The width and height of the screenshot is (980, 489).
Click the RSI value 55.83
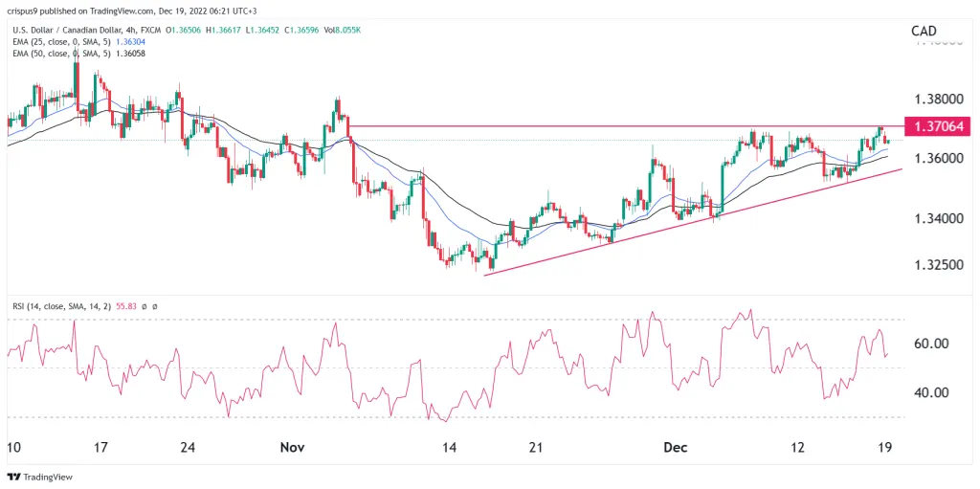pyautogui.click(x=125, y=305)
